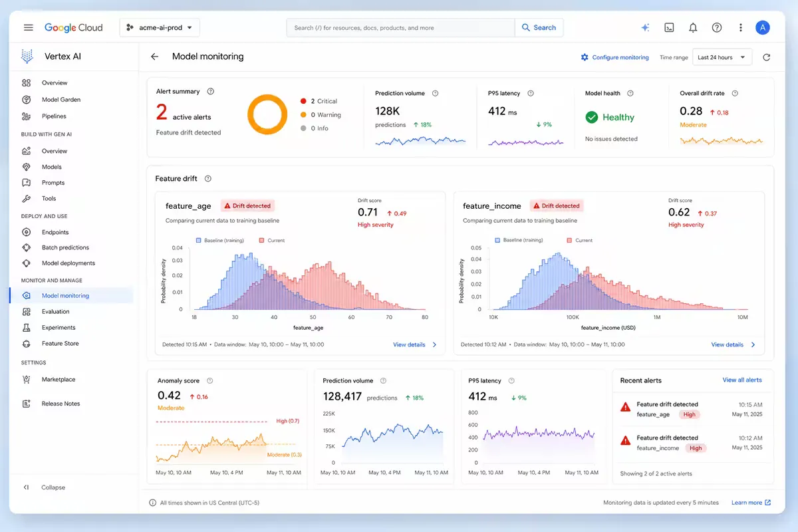Viewport: 798px width, 532px height.
Task: Open Prompts in the sidebar
Action: tap(71, 183)
